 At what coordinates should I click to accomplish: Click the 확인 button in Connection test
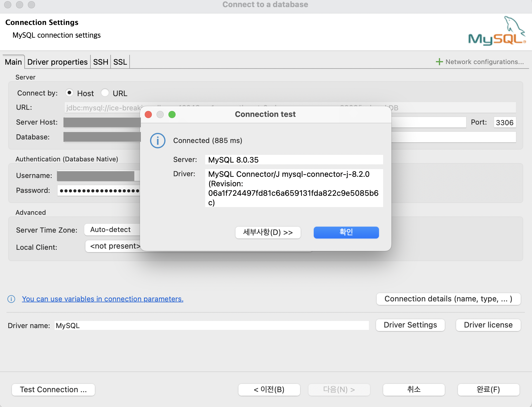[346, 232]
